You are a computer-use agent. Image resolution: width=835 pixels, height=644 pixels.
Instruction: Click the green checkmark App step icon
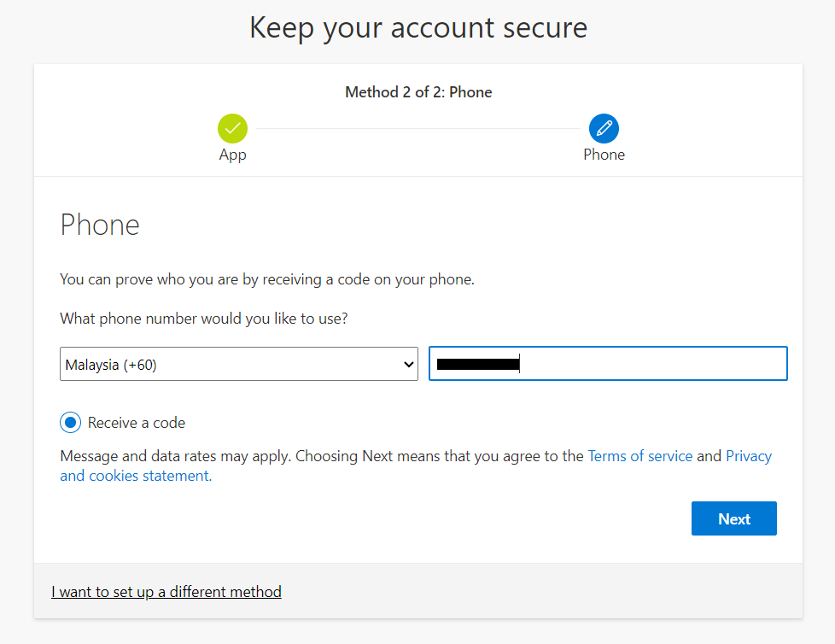[x=232, y=129]
